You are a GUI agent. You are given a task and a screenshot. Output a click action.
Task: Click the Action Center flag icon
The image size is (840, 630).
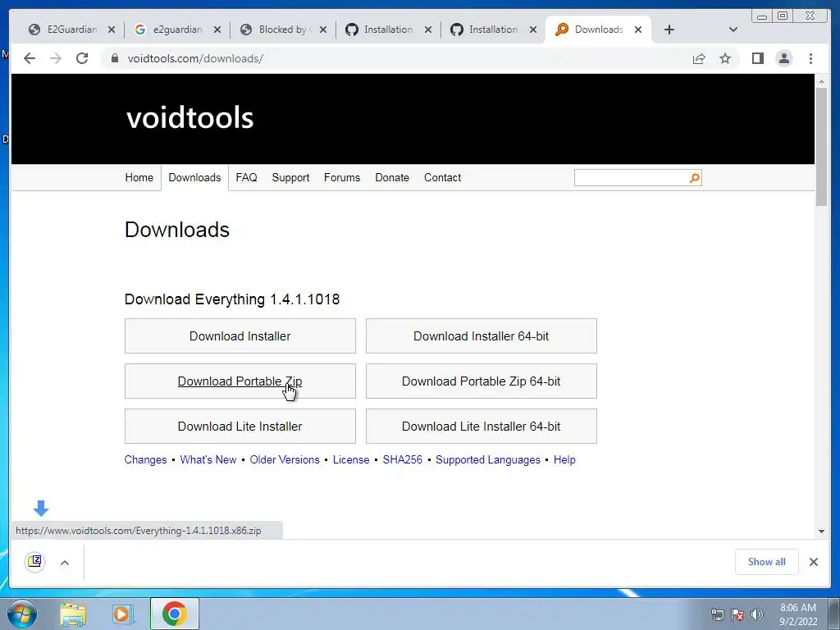[737, 614]
